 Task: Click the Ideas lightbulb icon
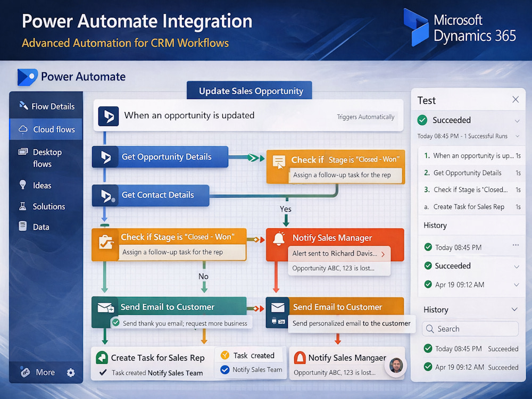[23, 185]
